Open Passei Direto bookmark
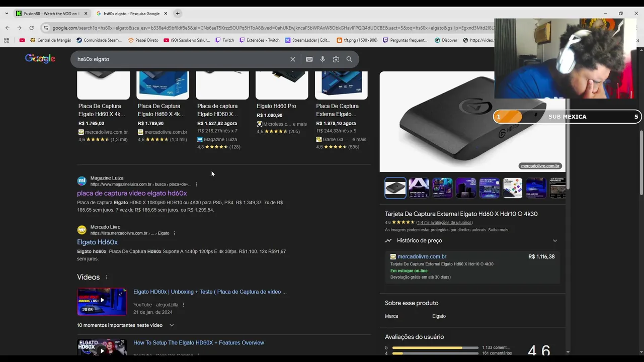 coord(143,40)
